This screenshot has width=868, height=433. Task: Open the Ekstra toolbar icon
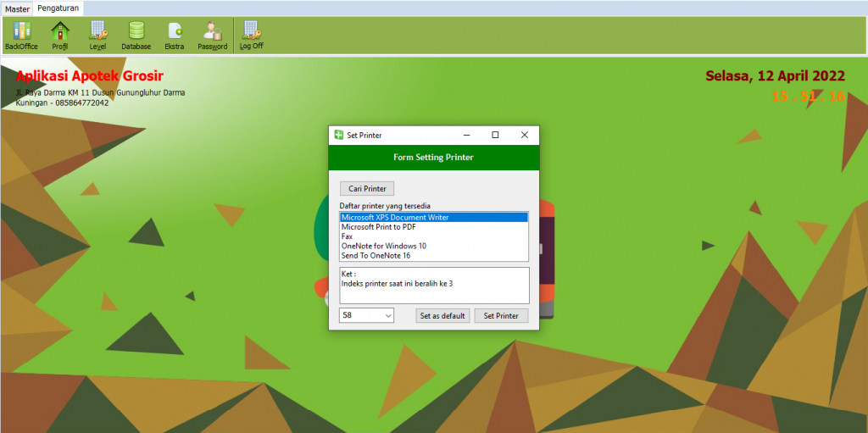[x=175, y=35]
